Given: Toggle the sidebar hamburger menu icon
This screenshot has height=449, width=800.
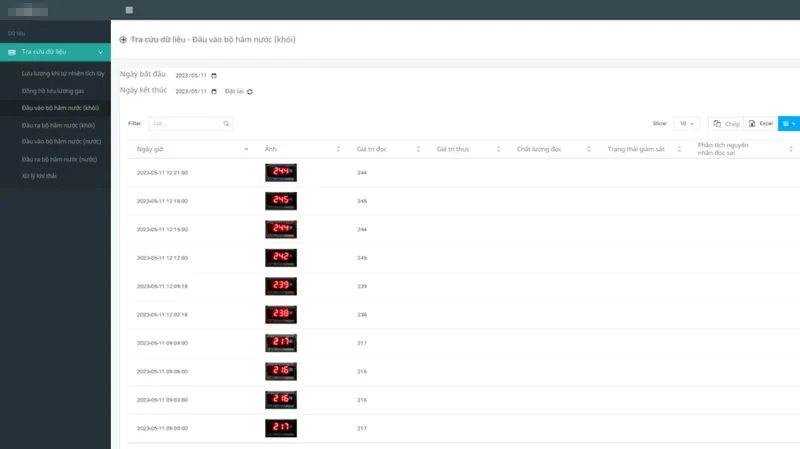Looking at the screenshot, I should (129, 10).
